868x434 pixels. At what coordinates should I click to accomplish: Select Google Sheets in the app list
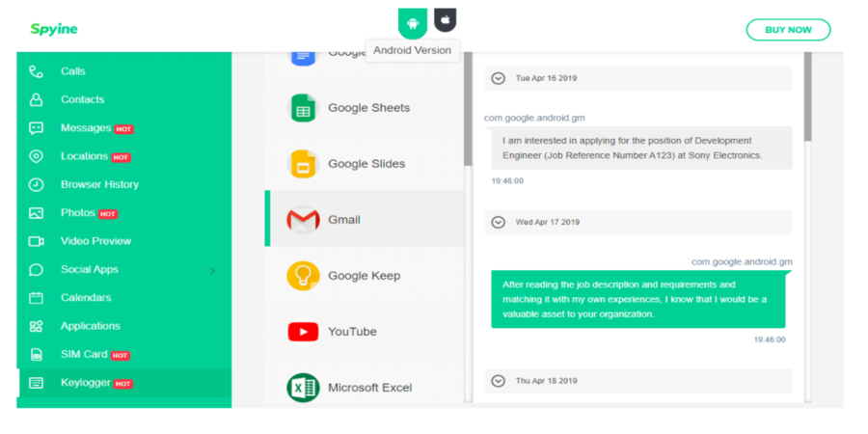pos(365,108)
